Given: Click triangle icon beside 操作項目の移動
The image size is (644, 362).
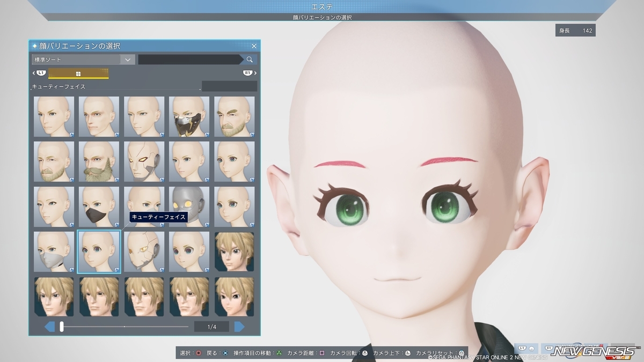Looking at the screenshot, I should coord(279,353).
